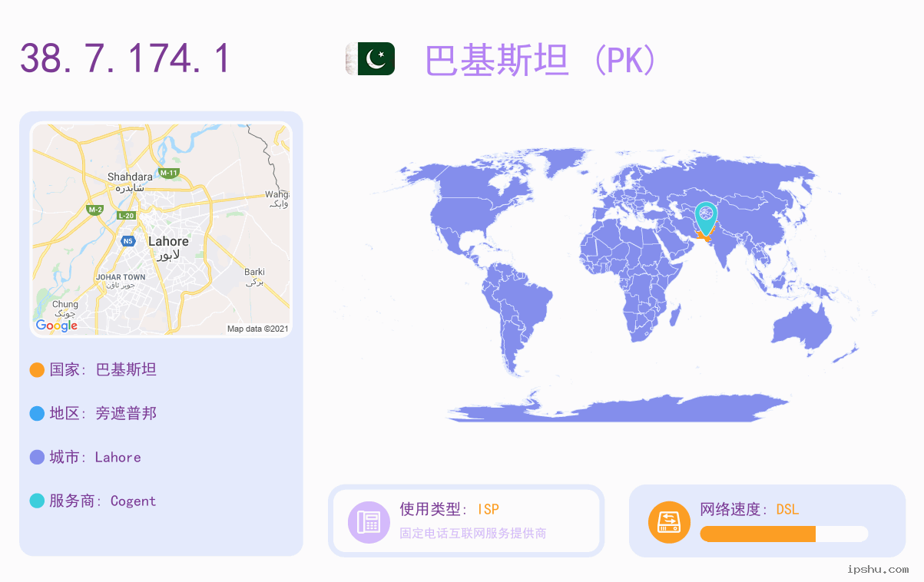The width and height of the screenshot is (924, 582).
Task: Click the Pakistan flag icon
Action: (370, 58)
